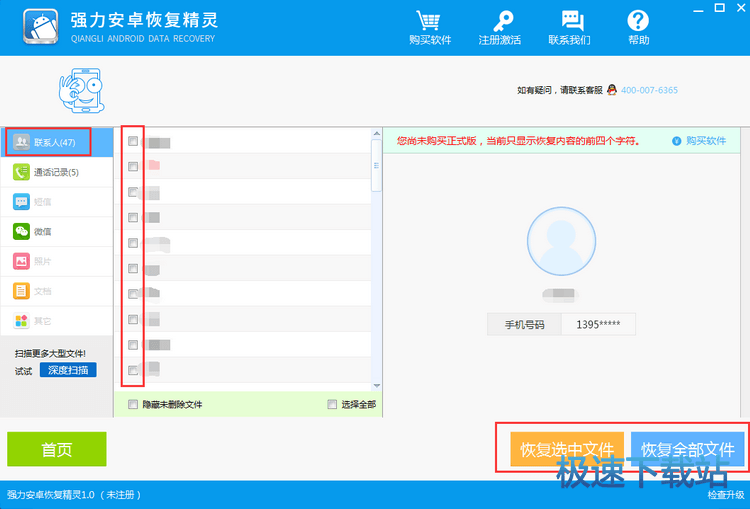
Task: Click 恢复选中文件 button
Action: (x=567, y=449)
